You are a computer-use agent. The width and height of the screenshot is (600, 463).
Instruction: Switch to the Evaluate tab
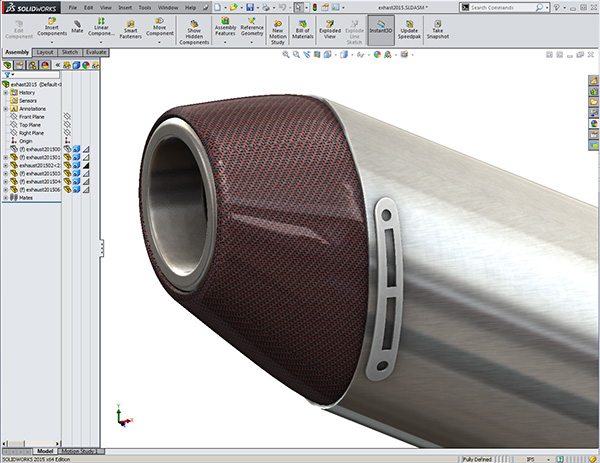97,51
